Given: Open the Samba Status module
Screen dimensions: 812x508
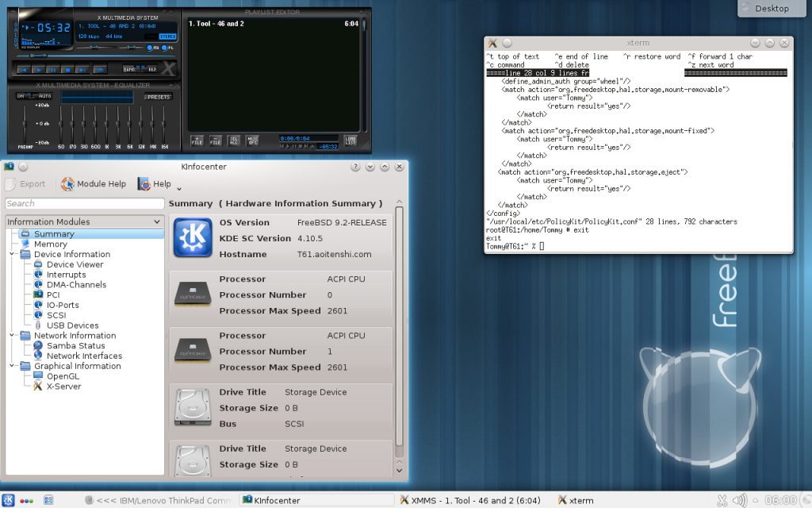Looking at the screenshot, I should coord(75,346).
